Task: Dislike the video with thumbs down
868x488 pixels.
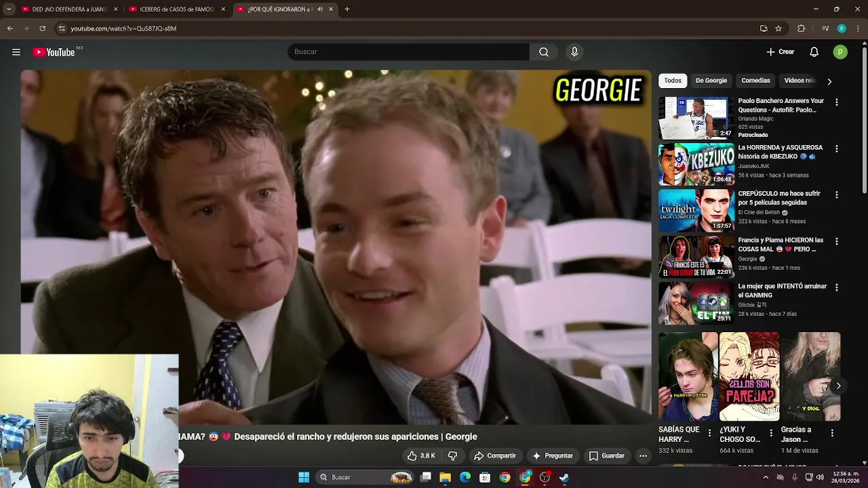Action: [452, 456]
